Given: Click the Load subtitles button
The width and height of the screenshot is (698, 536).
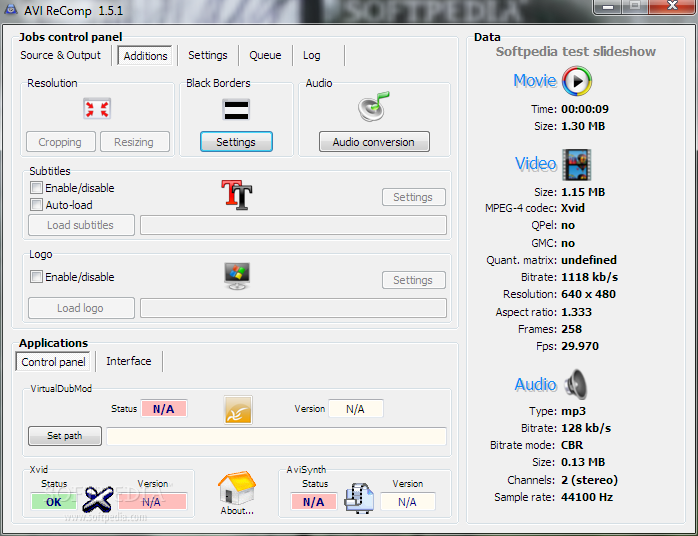Looking at the screenshot, I should (81, 225).
